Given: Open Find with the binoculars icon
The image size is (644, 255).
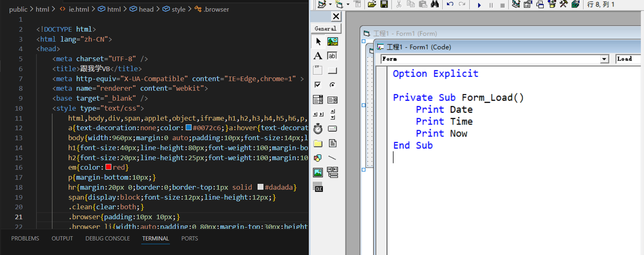Looking at the screenshot, I should pos(435,5).
